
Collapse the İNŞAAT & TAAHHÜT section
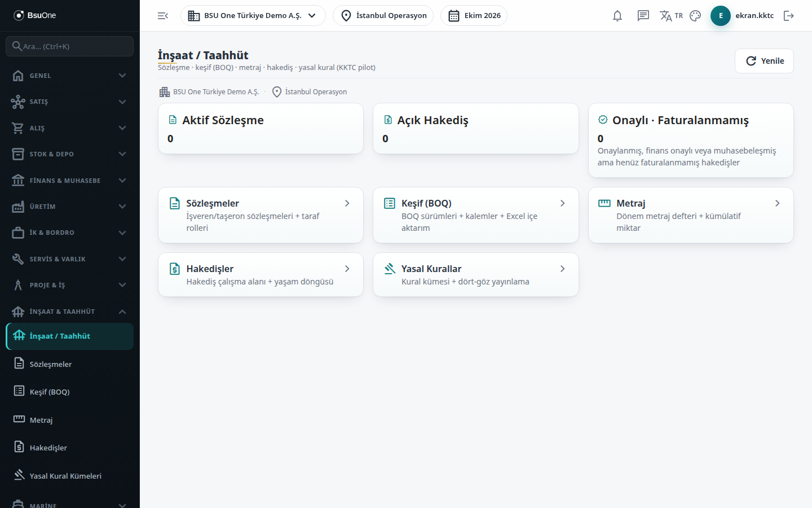pyautogui.click(x=70, y=312)
